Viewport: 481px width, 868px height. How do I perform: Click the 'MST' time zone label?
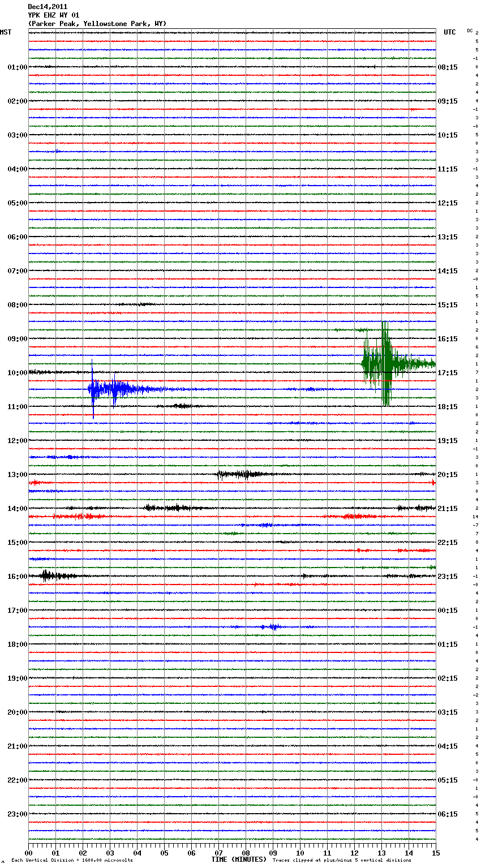[x=6, y=32]
